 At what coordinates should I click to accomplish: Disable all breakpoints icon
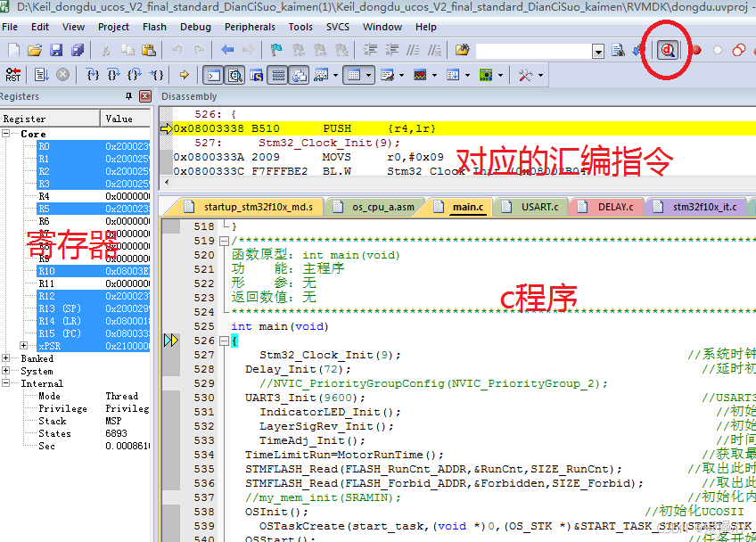click(x=739, y=50)
